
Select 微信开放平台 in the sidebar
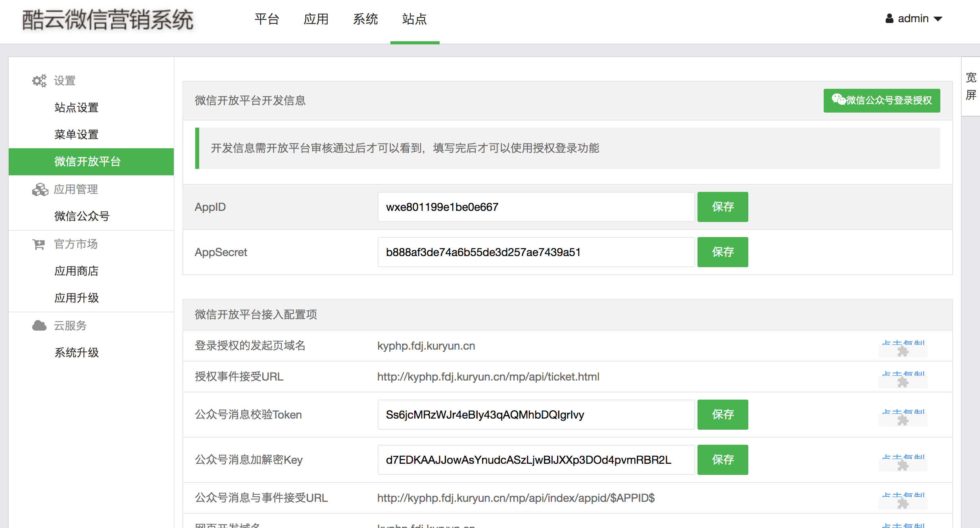(x=91, y=162)
